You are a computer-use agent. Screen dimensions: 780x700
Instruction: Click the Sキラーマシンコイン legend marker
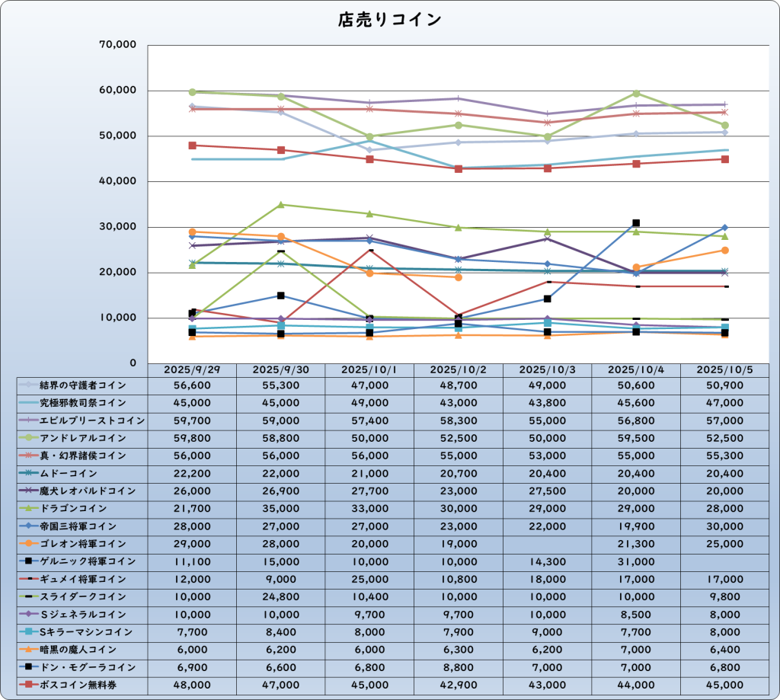pos(28,631)
